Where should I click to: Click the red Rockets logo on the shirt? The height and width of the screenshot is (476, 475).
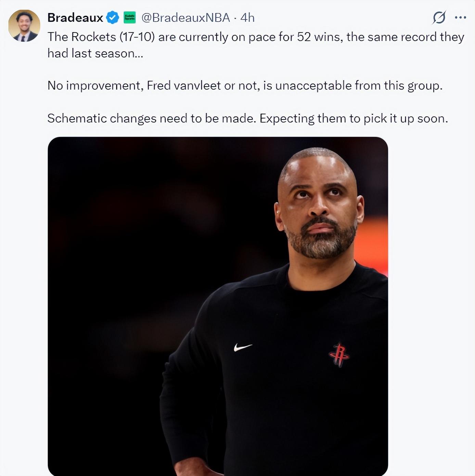pos(339,355)
